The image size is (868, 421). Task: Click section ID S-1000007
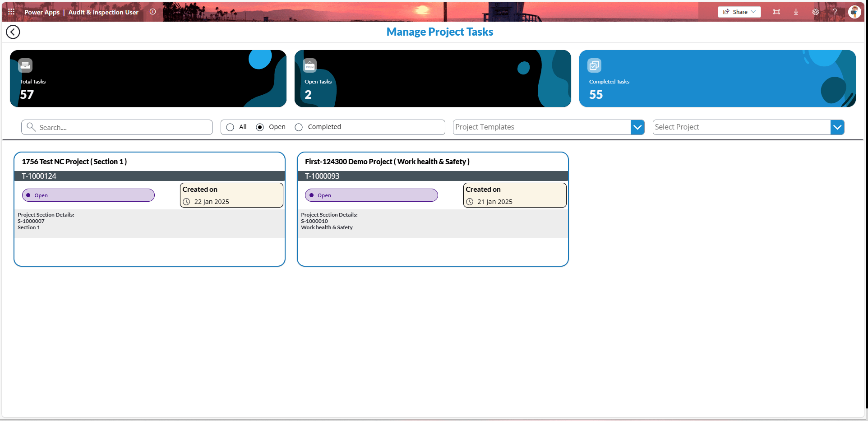tap(31, 221)
